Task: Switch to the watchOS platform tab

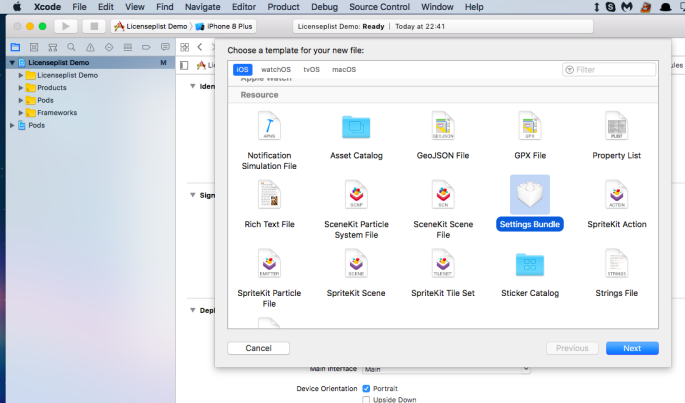Action: tap(276, 69)
